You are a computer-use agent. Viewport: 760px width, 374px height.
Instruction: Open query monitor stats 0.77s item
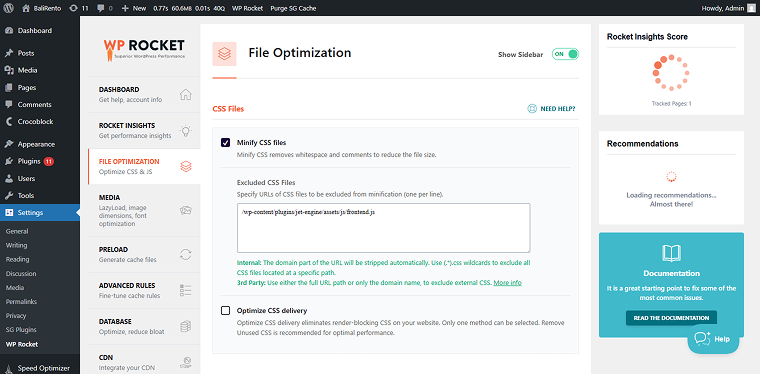[188, 8]
